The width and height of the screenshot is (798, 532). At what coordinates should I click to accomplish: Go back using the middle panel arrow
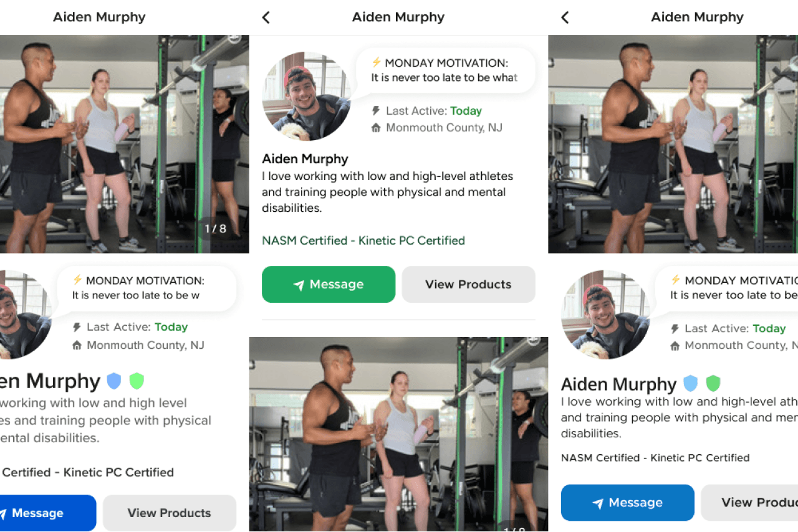[x=266, y=17]
